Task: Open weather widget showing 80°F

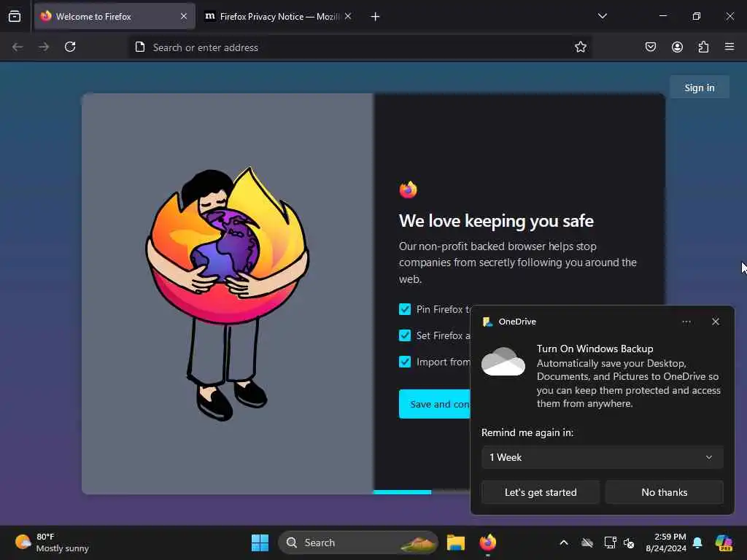Action: pos(52,542)
